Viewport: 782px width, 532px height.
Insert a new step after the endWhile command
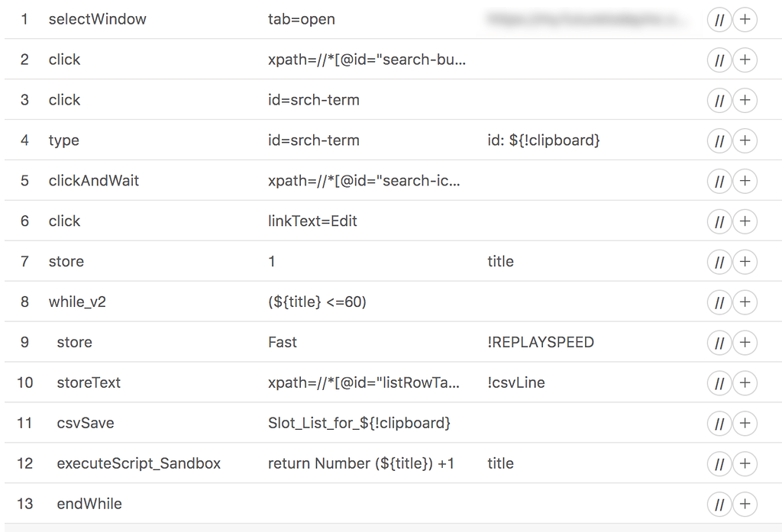[745, 504]
